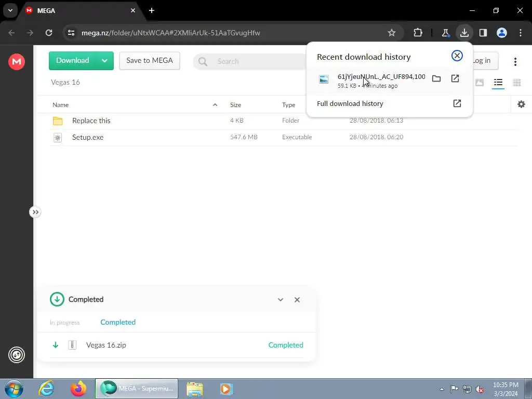Image resolution: width=532 pixels, height=399 pixels.
Task: Click the green circled download-complete icon
Action: click(57, 299)
